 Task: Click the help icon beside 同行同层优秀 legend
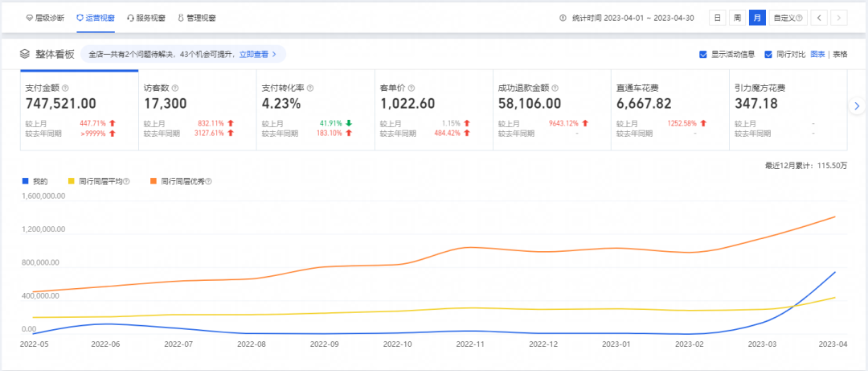click(208, 181)
